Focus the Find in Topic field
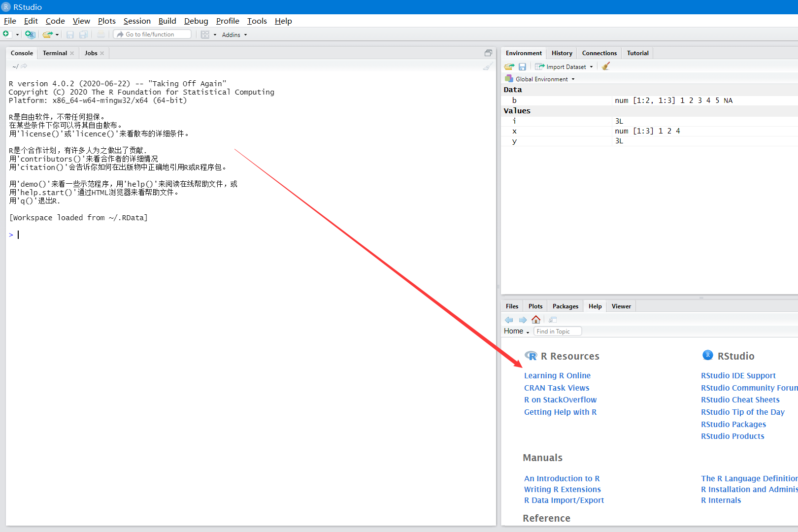The width and height of the screenshot is (798, 532). [558, 332]
